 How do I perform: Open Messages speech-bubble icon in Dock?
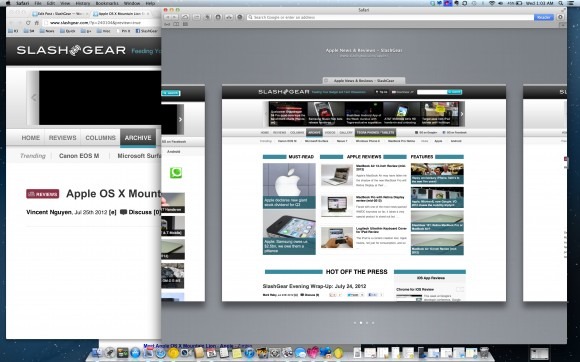click(x=300, y=352)
